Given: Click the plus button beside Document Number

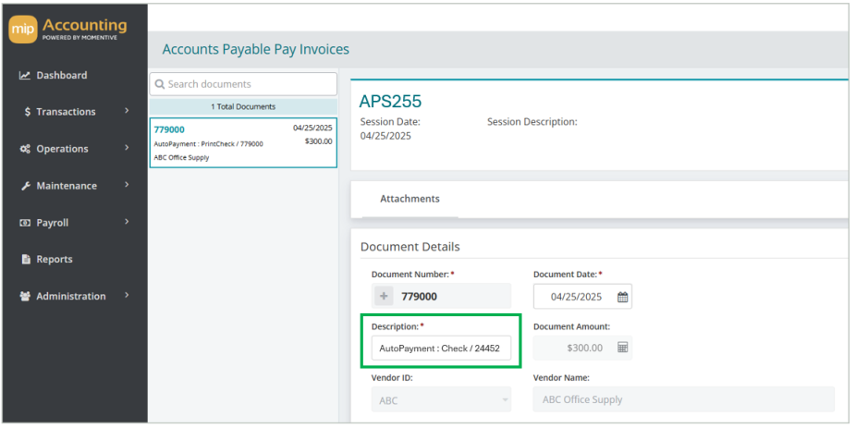Looking at the screenshot, I should [384, 296].
